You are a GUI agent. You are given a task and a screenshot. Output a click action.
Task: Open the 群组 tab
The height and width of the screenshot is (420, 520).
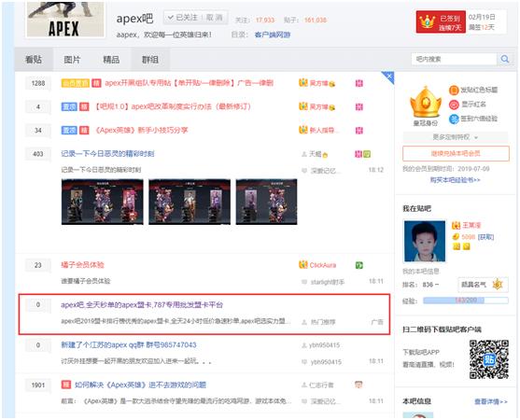[150, 60]
